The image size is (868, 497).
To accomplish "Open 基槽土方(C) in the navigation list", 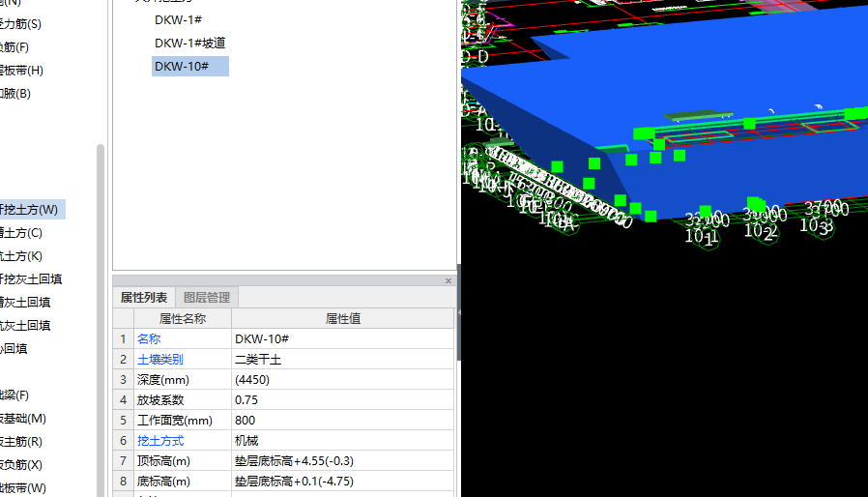I will point(21,233).
